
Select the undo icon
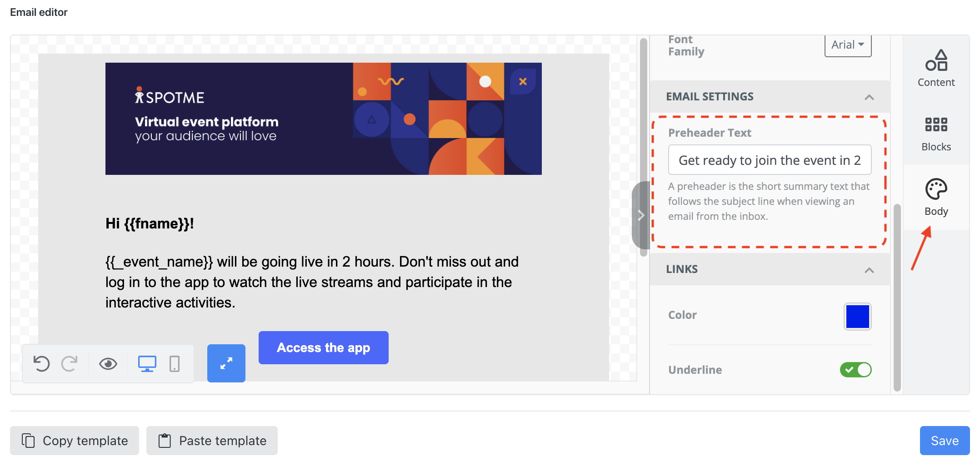click(42, 363)
